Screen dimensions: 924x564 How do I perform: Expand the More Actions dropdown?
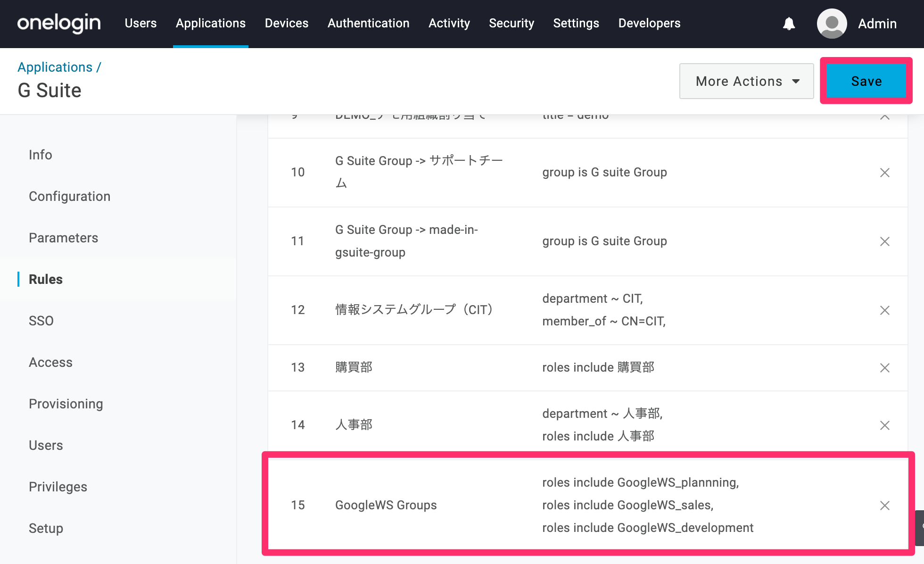pos(746,81)
